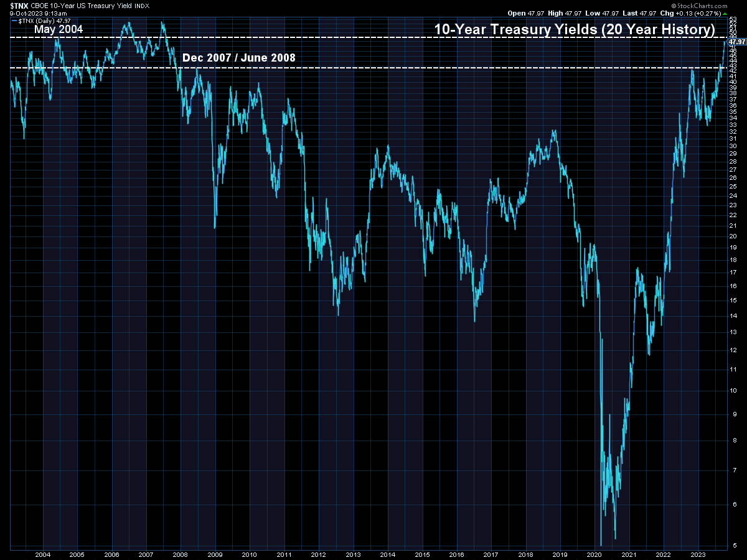Select the CBOE 10-Year US Treasury Yield name

coord(82,5)
